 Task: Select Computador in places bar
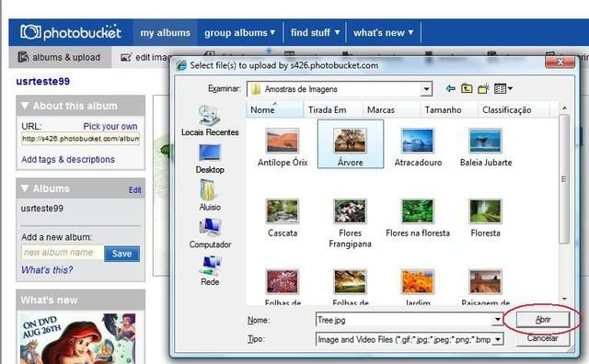tap(210, 233)
